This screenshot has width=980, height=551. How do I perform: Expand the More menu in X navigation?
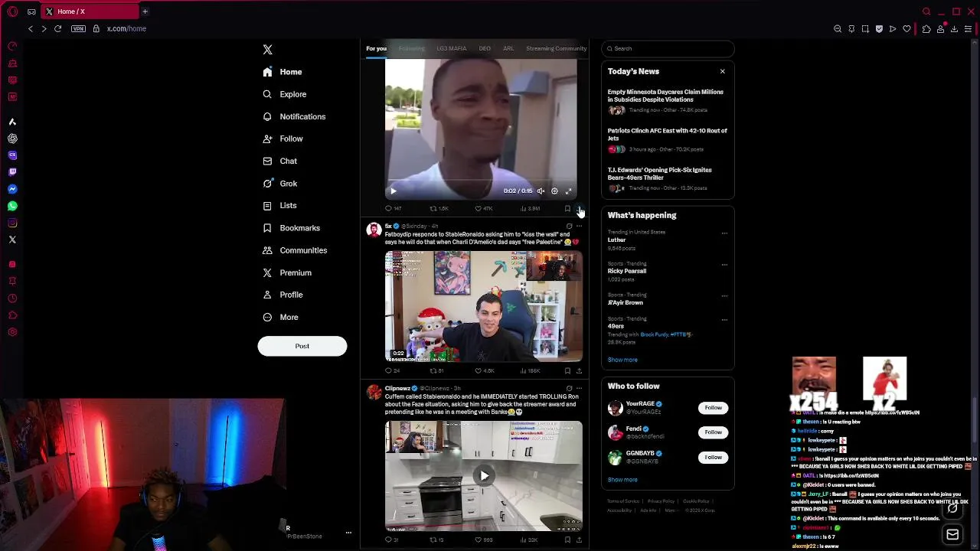click(x=281, y=317)
